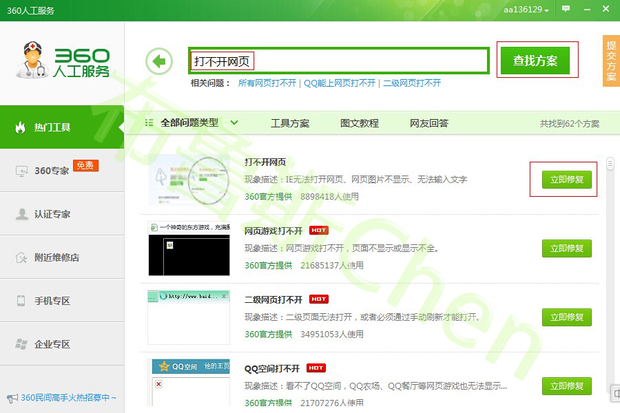Open related question QQ能上网页打不开
Screen dimensions: 620x413
(340, 83)
